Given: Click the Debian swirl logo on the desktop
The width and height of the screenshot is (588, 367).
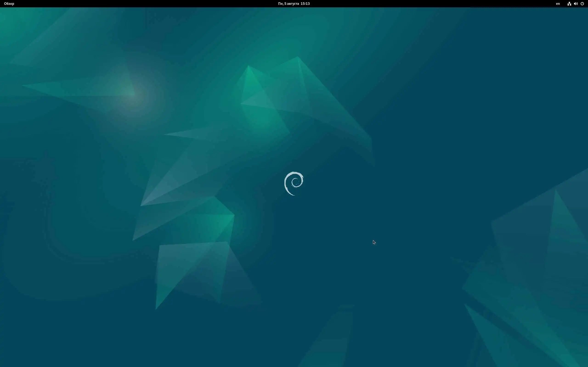Looking at the screenshot, I should [294, 183].
